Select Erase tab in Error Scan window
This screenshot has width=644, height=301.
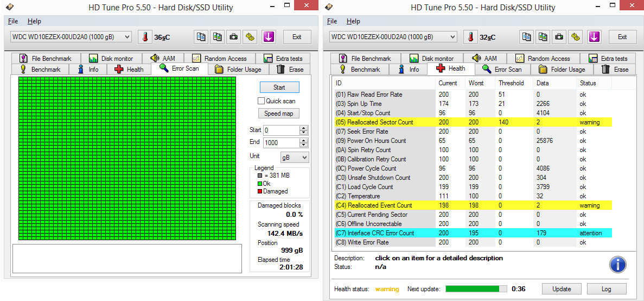(x=290, y=70)
